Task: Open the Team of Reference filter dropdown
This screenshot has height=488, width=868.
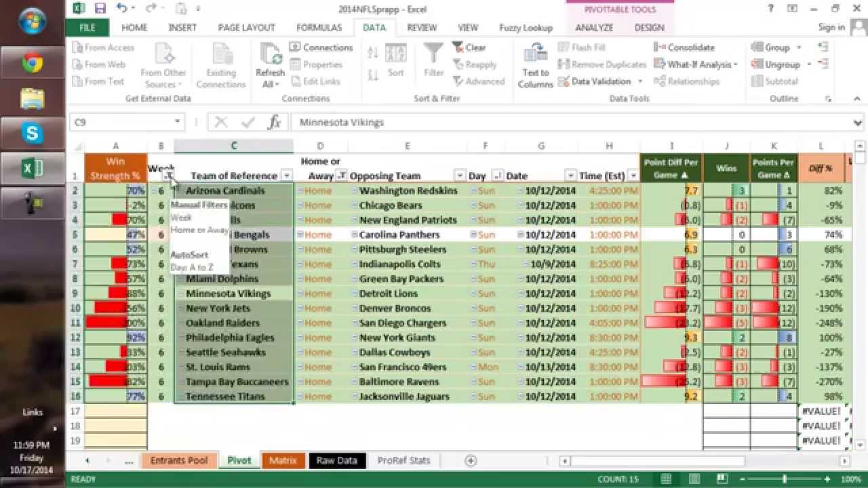Action: click(x=287, y=176)
